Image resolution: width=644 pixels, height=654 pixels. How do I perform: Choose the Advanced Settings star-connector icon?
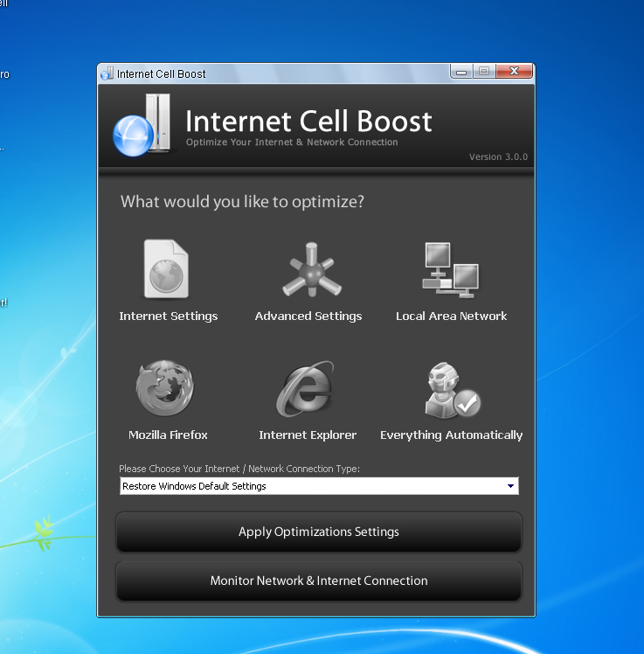pos(312,270)
